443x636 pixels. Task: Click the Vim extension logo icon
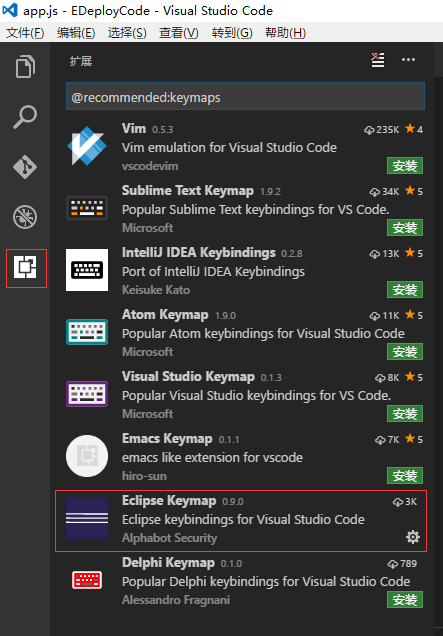point(87,146)
